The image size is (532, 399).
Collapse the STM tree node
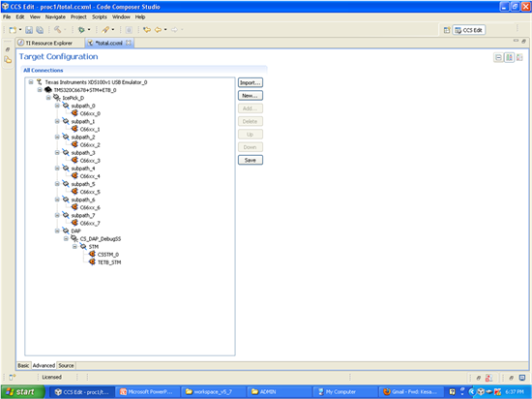74,247
